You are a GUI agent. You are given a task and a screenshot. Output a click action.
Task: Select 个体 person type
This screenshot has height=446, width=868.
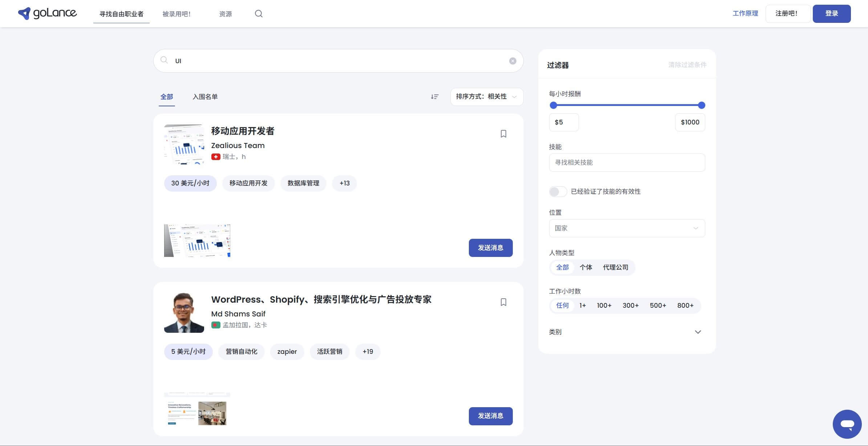[586, 267]
